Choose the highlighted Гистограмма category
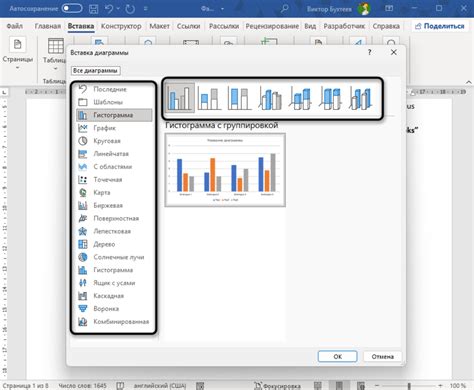 click(114, 115)
